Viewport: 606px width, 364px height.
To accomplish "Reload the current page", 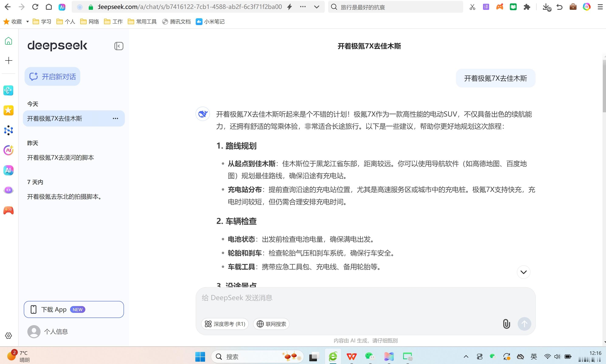I will [x=35, y=7].
